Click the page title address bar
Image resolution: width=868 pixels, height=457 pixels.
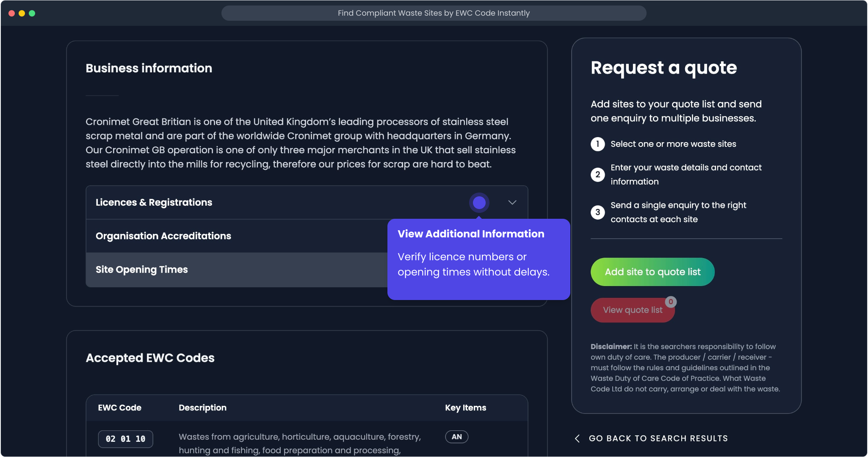[434, 13]
